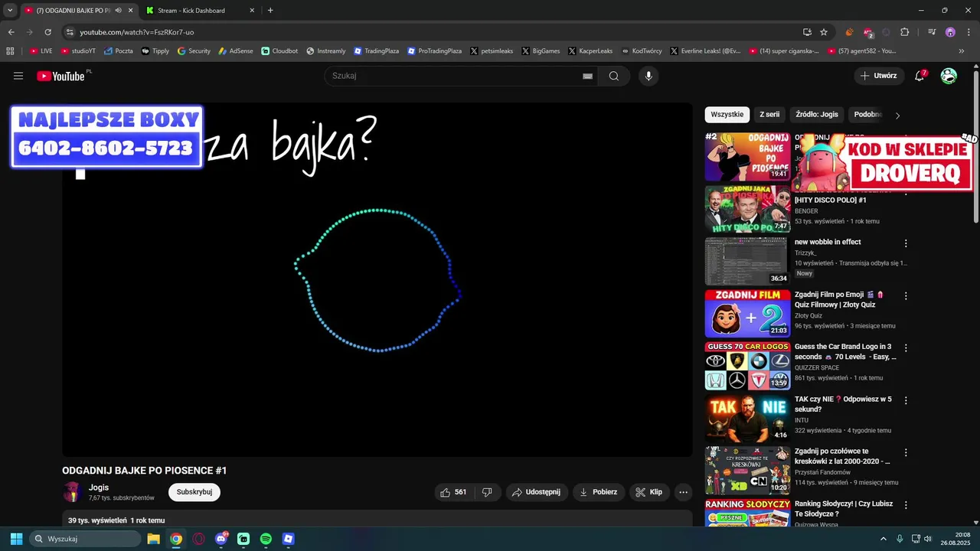Open more options for 'TAK czy NIE' video
Image resolution: width=980 pixels, height=551 pixels.
click(906, 400)
